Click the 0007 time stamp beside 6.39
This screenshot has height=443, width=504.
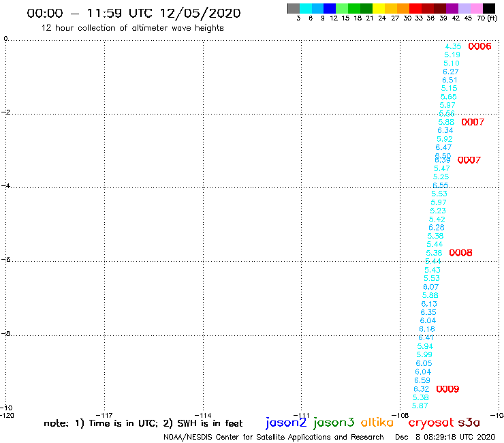pos(469,160)
